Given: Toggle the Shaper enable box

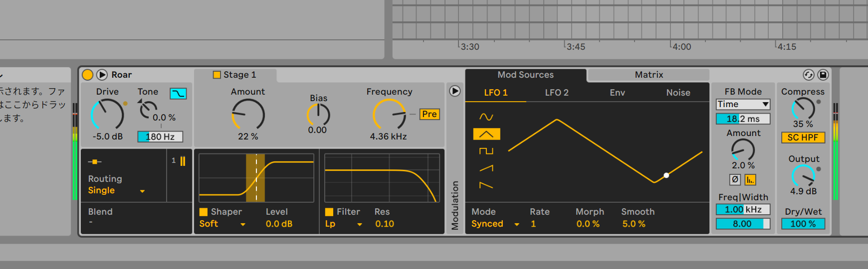Looking at the screenshot, I should (x=204, y=212).
